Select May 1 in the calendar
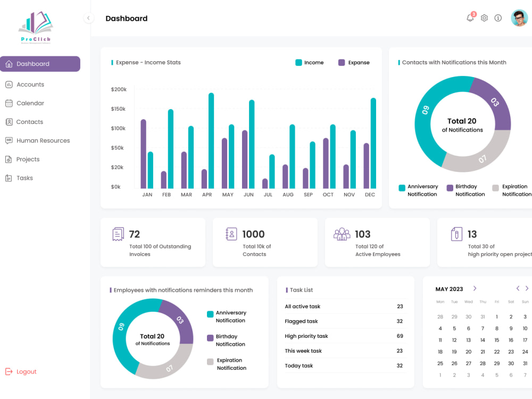 497,317
